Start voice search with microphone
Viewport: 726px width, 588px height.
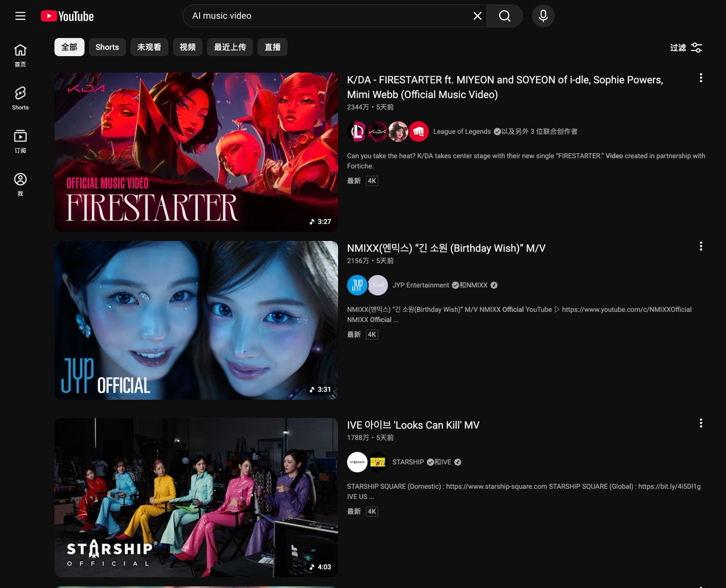click(x=543, y=16)
